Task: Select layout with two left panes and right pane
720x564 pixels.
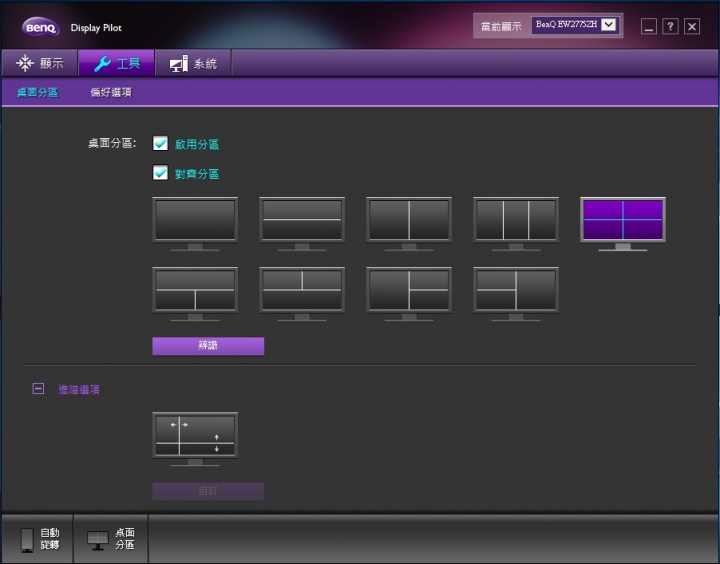Action: (516, 294)
